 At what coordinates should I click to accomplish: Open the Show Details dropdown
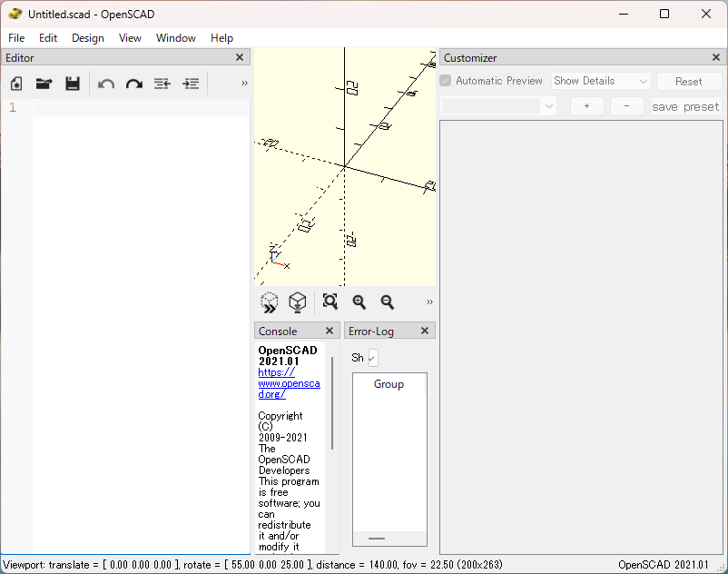(x=601, y=81)
